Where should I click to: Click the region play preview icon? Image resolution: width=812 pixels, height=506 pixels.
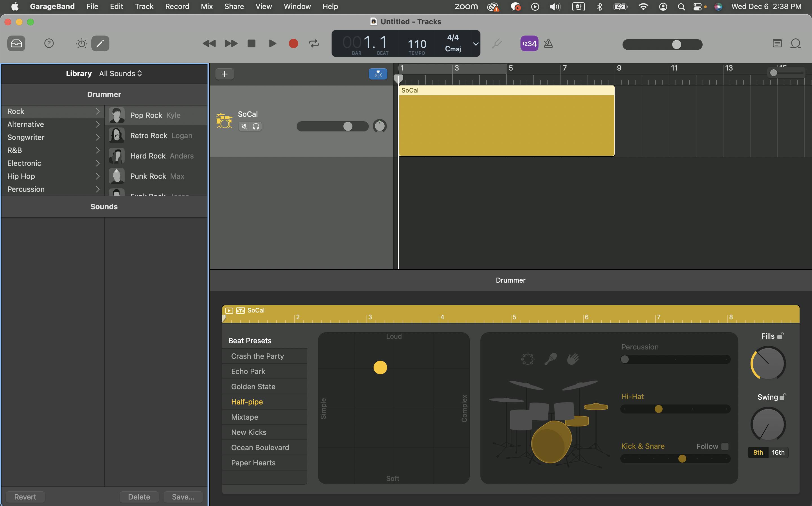(229, 311)
